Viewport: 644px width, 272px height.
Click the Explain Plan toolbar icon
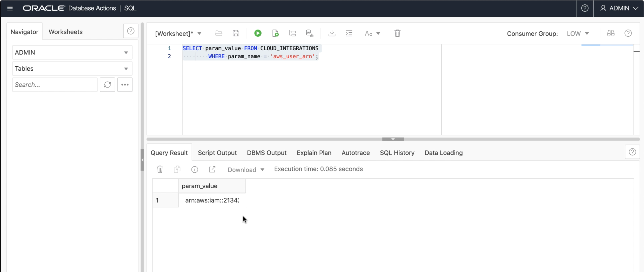[x=292, y=33]
